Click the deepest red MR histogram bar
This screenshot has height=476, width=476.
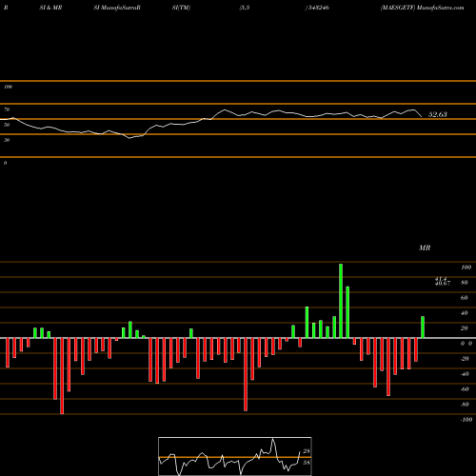click(62, 376)
